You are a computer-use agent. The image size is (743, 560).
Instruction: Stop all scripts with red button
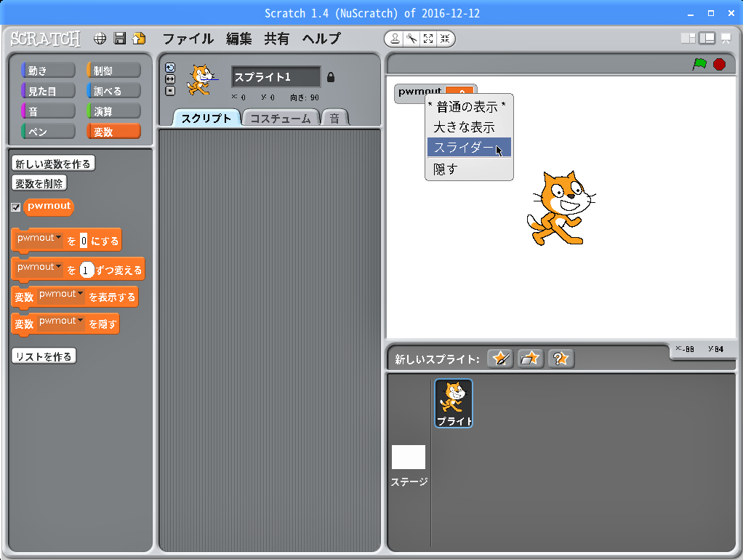pyautogui.click(x=719, y=64)
